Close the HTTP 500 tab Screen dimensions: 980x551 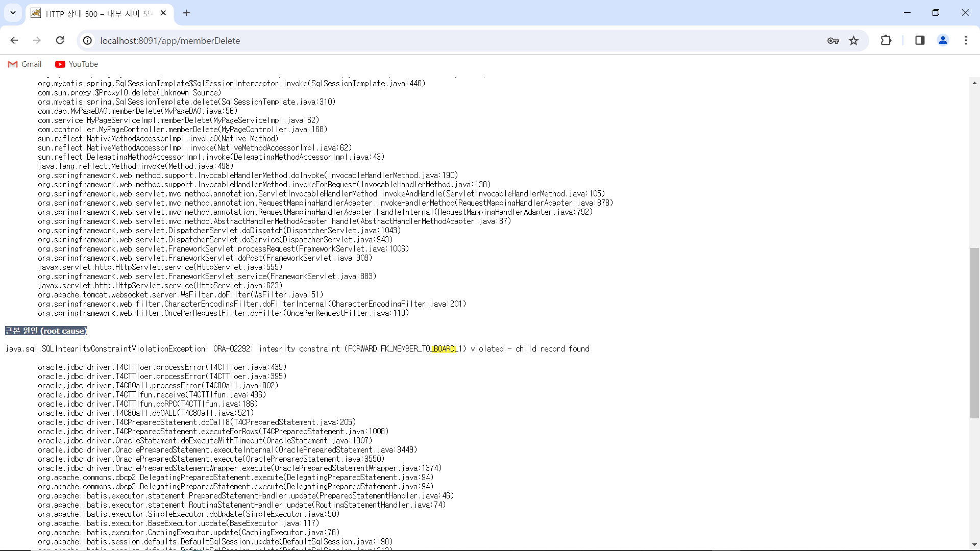[163, 13]
